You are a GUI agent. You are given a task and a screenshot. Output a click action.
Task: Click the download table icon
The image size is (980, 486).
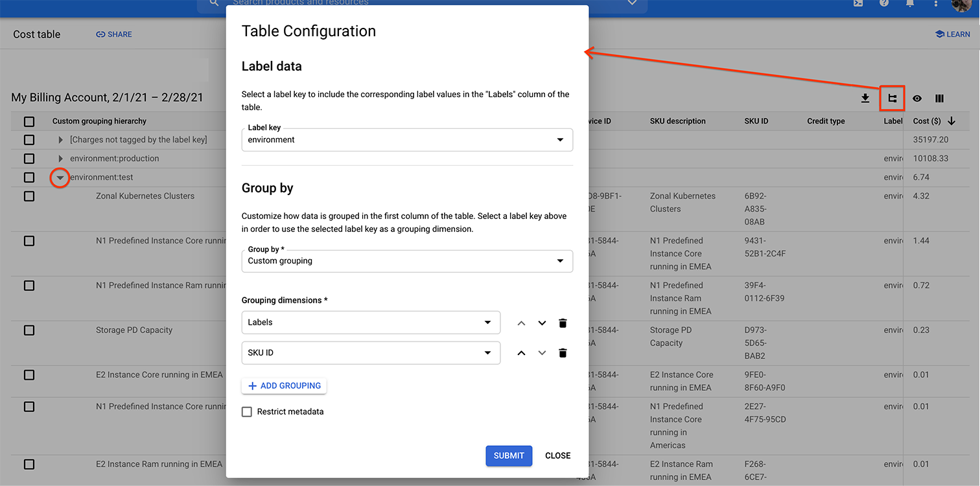[865, 98]
